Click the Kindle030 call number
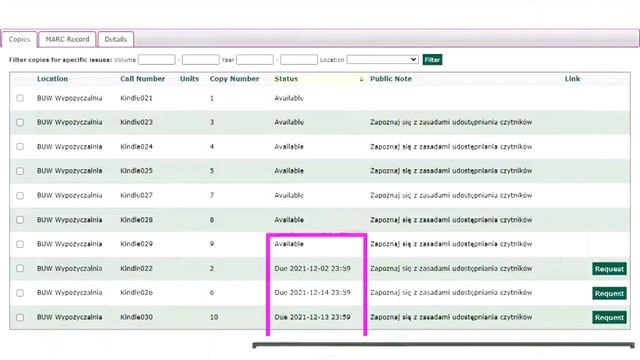The height and width of the screenshot is (360, 640). tap(136, 317)
